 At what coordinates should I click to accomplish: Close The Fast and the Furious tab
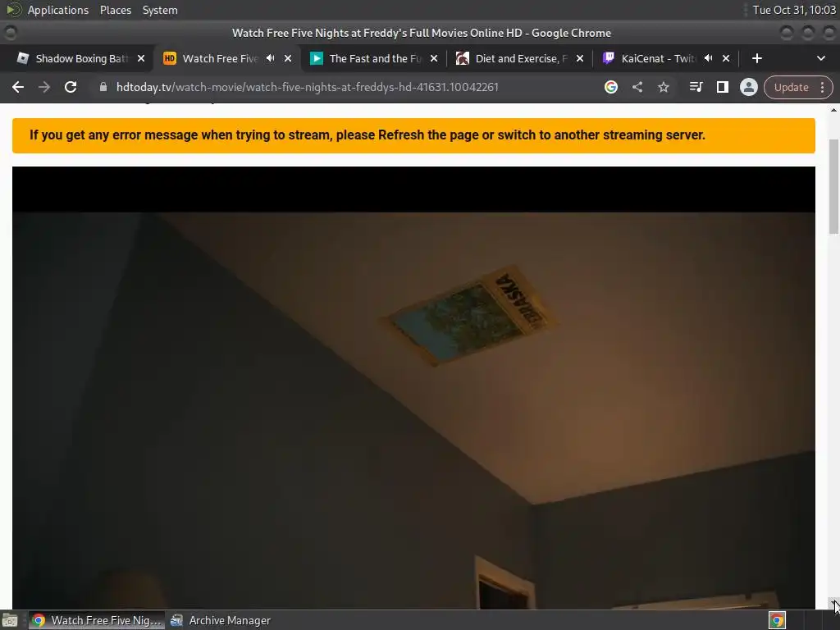[x=434, y=58]
